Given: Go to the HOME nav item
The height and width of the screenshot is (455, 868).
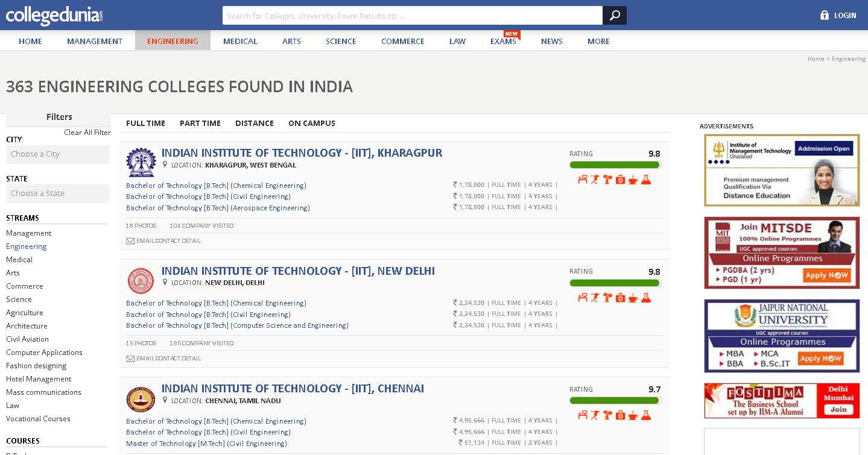Looking at the screenshot, I should point(30,41).
